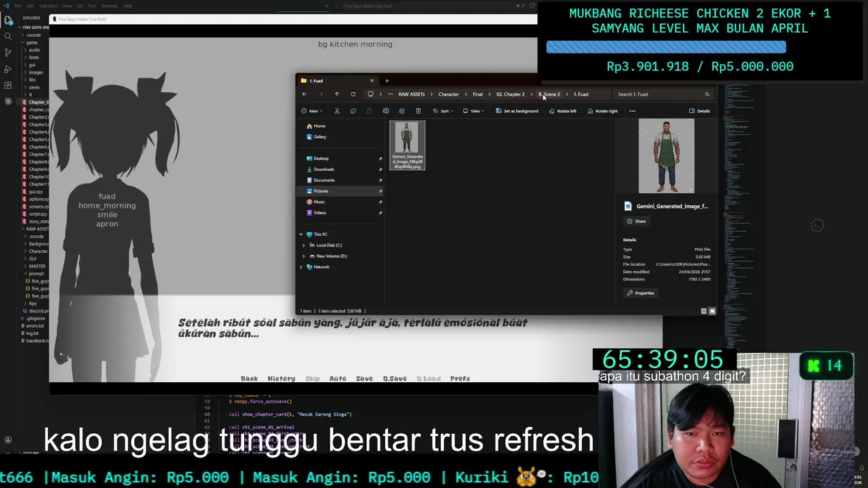Open the Selection menu in VS Code
The width and height of the screenshot is (868, 488).
49,6
